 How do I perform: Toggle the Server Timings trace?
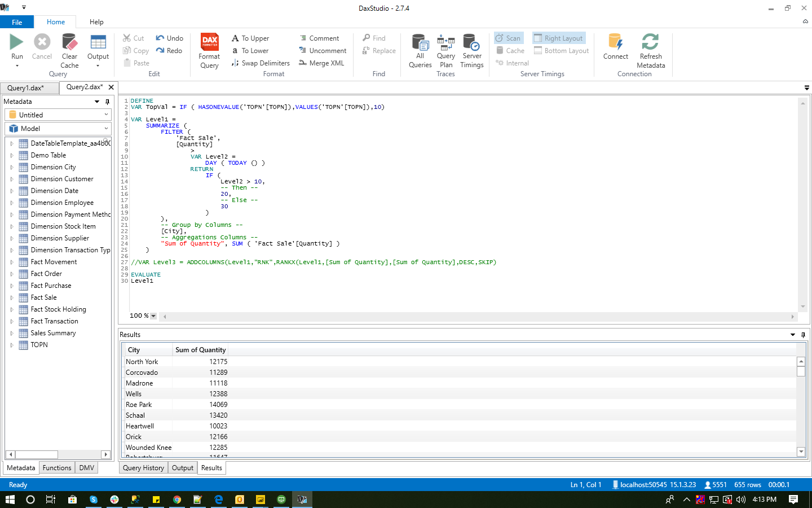(472, 51)
